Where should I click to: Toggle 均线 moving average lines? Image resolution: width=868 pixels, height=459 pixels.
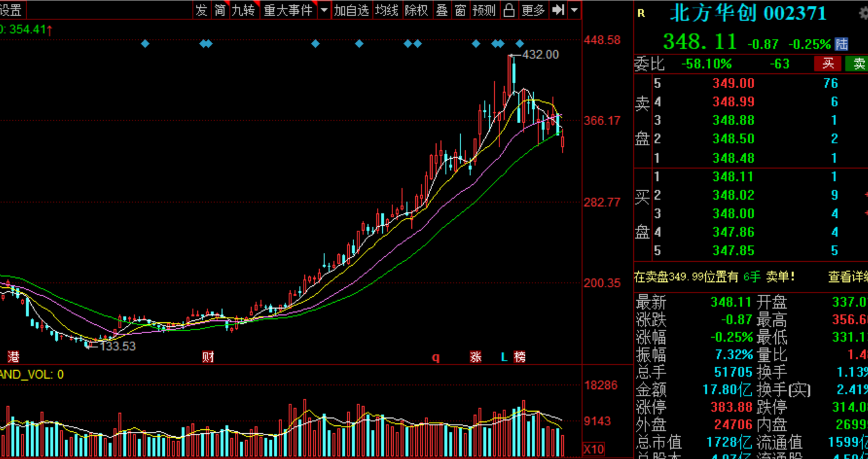click(387, 10)
